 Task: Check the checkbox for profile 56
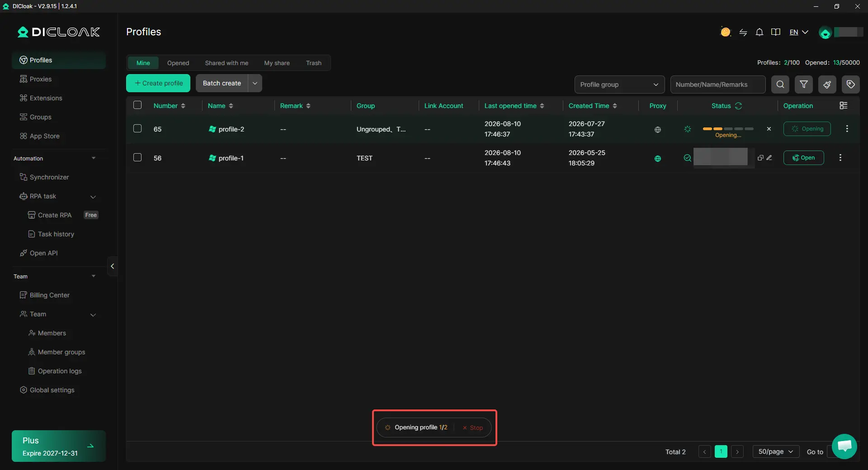137,157
